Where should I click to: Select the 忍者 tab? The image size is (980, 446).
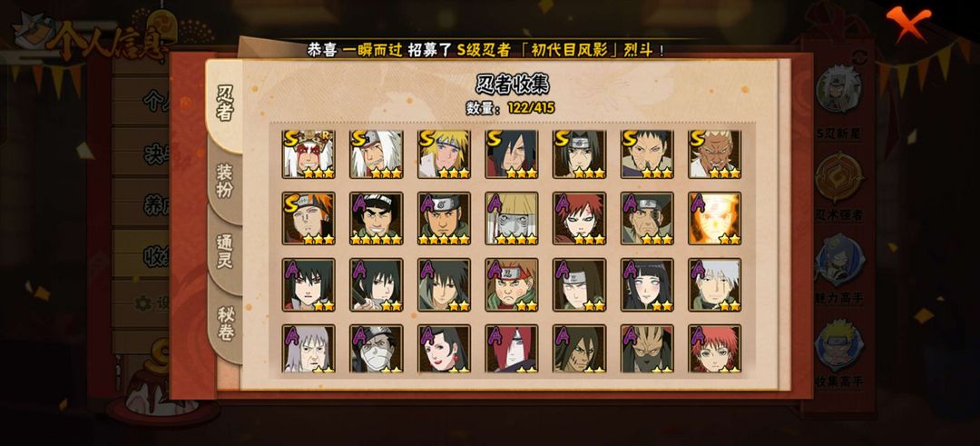coord(225,104)
